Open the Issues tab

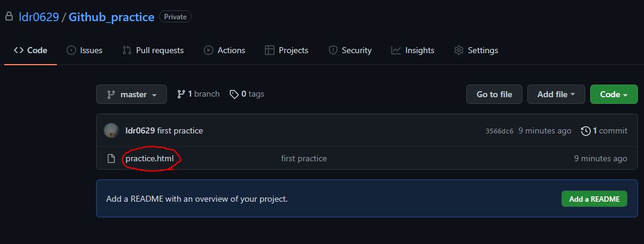(84, 51)
